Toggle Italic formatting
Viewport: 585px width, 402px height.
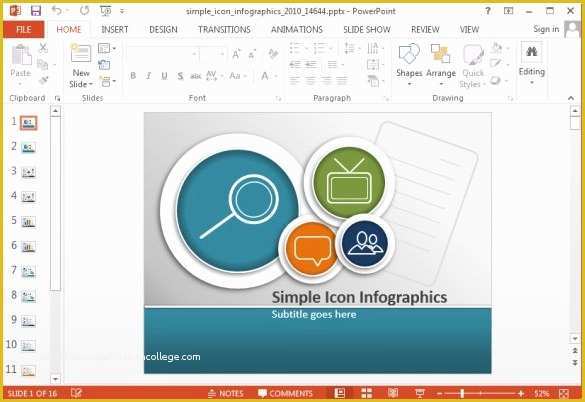click(148, 76)
